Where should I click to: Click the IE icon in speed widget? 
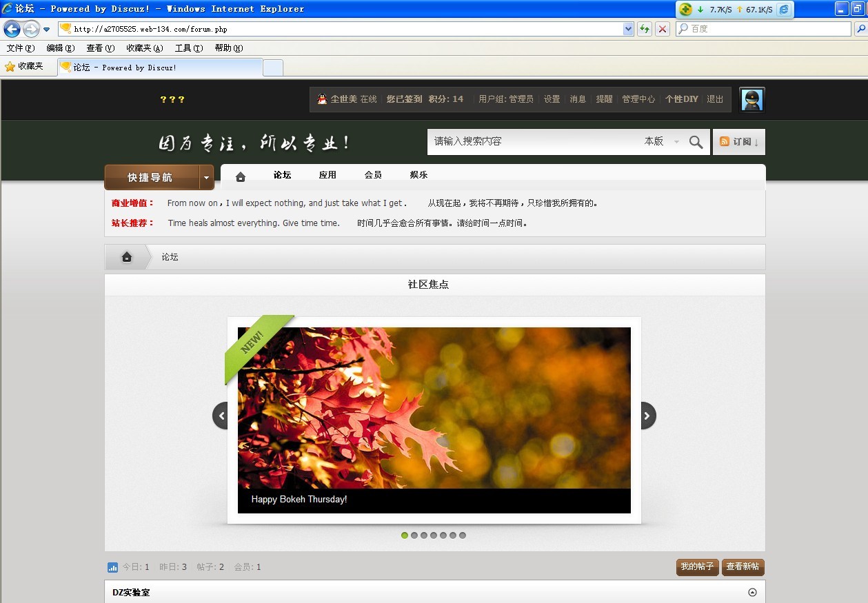coord(784,10)
